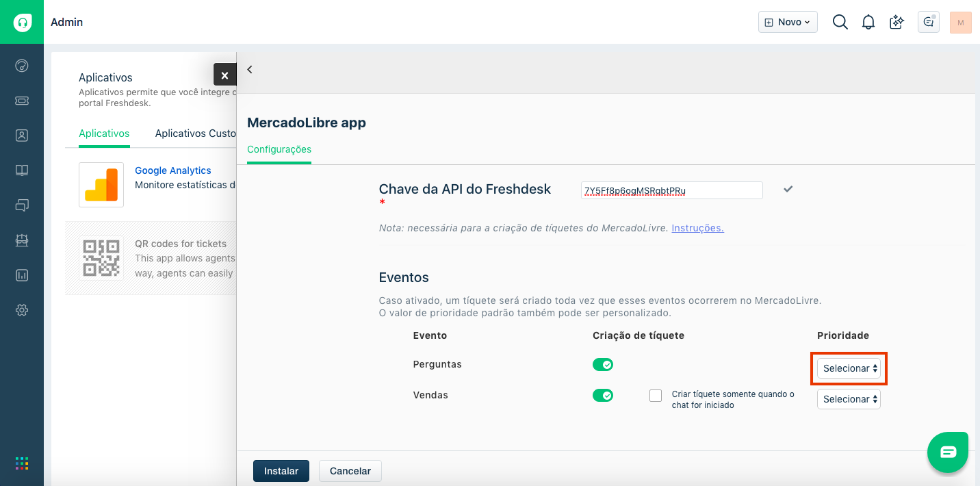Open the Reports chart icon
This screenshot has width=980, height=486.
[22, 275]
